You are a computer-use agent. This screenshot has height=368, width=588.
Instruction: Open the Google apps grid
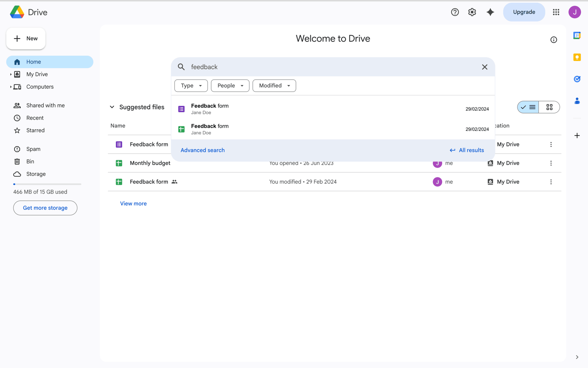click(556, 12)
